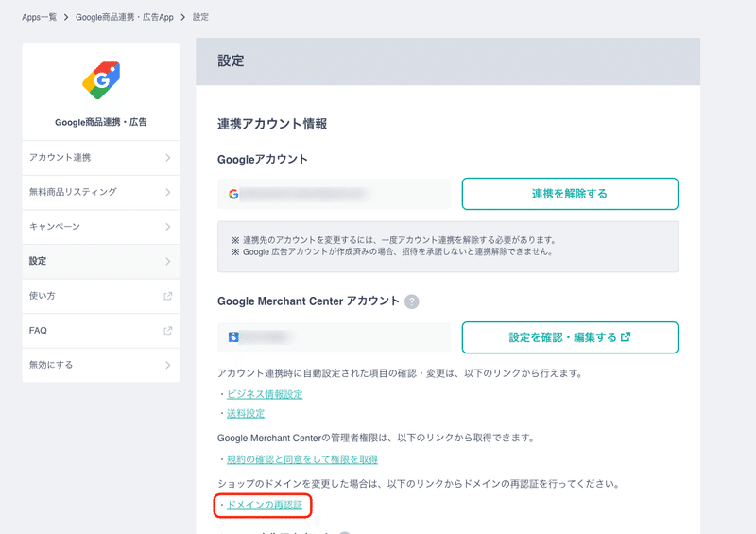Image resolution: width=756 pixels, height=534 pixels.
Task: Click the Merchant Center account ID field
Action: [335, 337]
